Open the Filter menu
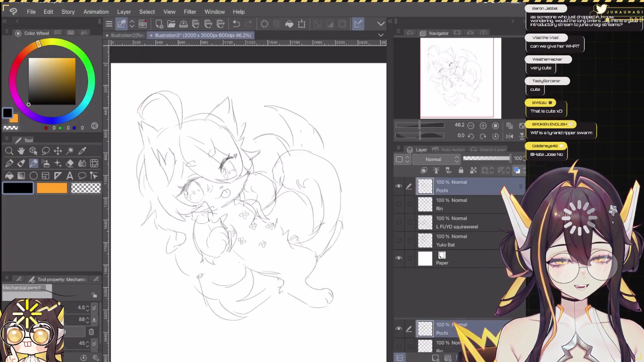The height and width of the screenshot is (362, 644). click(x=190, y=12)
